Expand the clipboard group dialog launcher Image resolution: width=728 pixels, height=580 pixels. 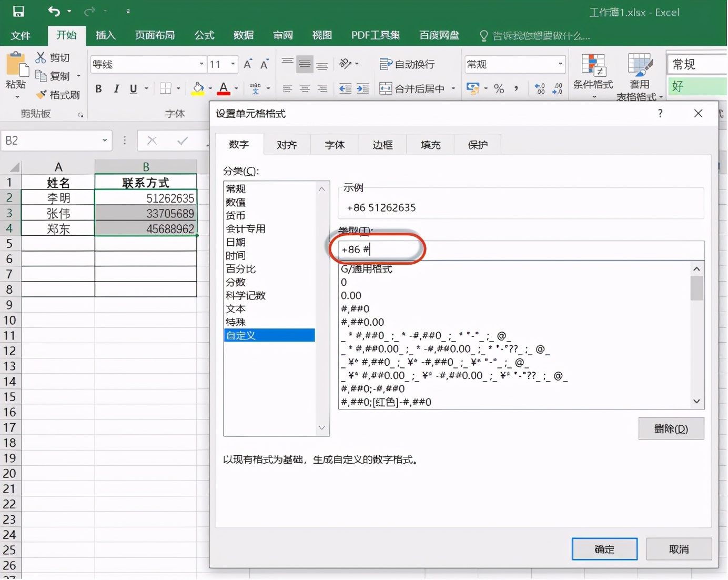click(80, 115)
